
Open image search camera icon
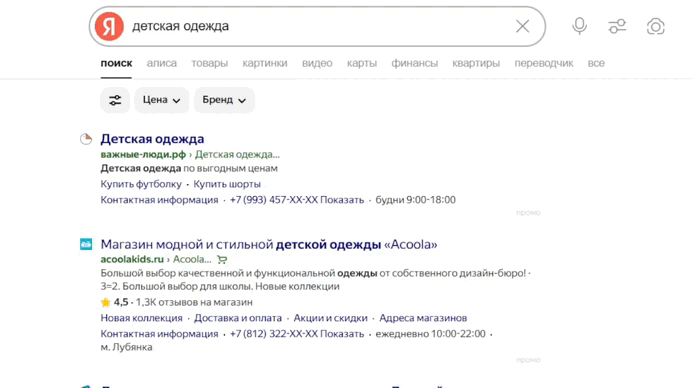tap(655, 26)
